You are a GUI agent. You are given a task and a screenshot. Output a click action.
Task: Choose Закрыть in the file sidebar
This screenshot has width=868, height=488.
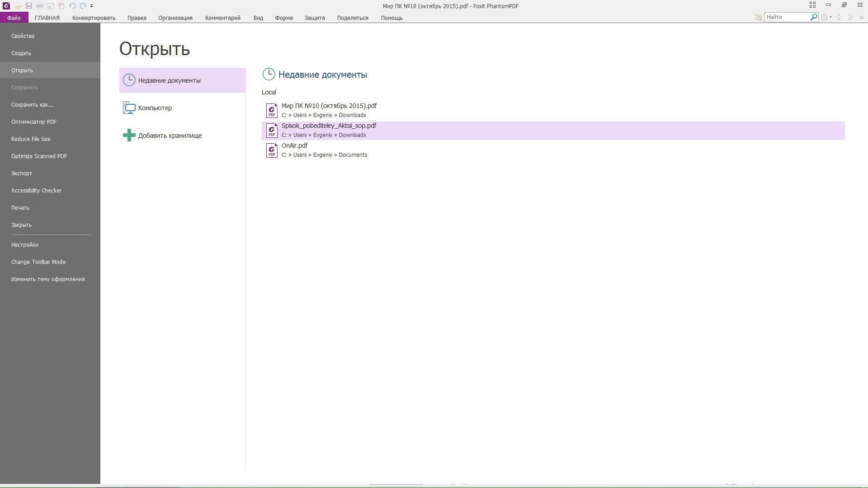50,225
